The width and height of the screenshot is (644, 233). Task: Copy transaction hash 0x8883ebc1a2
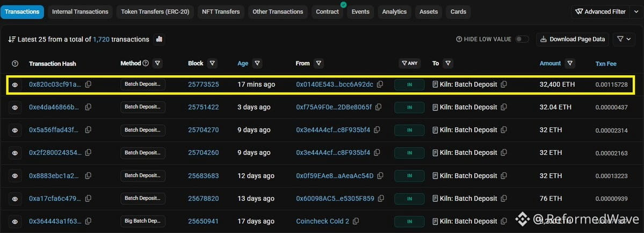88,176
